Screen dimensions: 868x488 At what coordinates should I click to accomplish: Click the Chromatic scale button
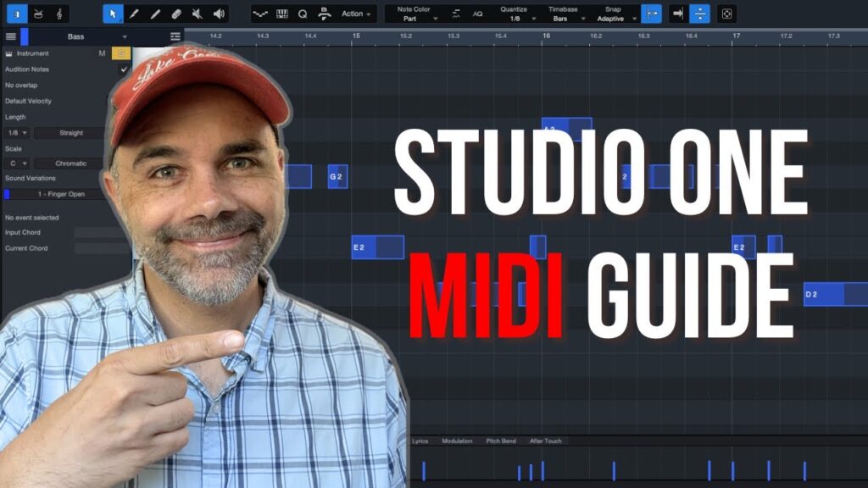(71, 164)
